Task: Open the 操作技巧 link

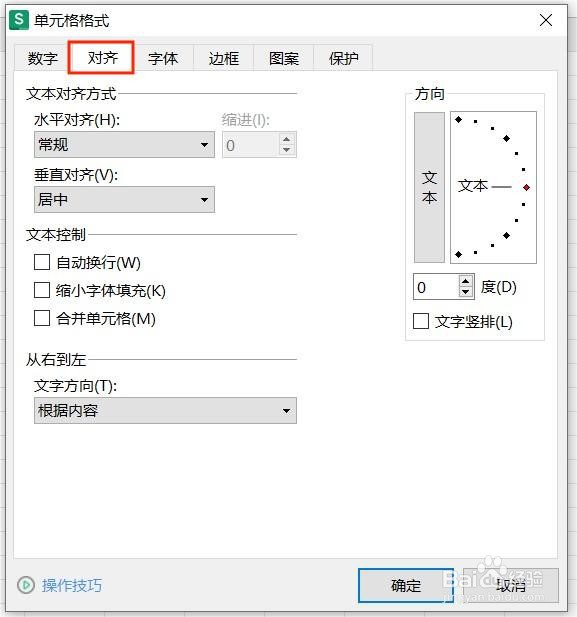Action: click(x=72, y=585)
